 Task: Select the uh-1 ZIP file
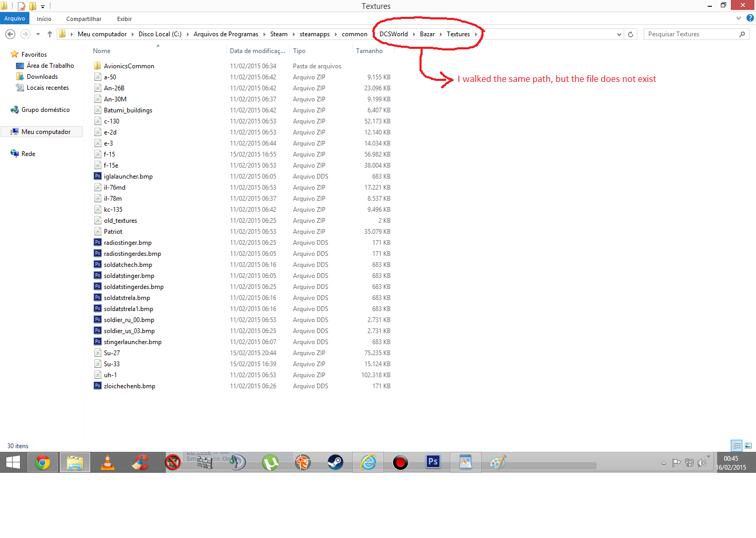click(110, 375)
